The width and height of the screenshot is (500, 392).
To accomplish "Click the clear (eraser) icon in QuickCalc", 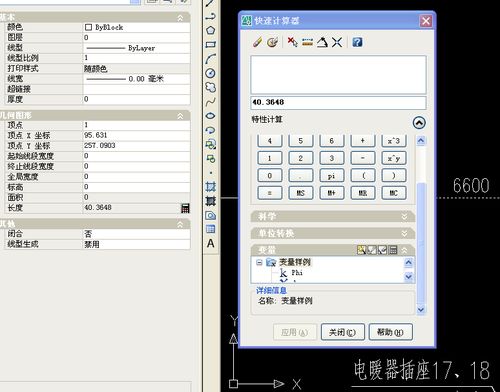I will tap(257, 42).
